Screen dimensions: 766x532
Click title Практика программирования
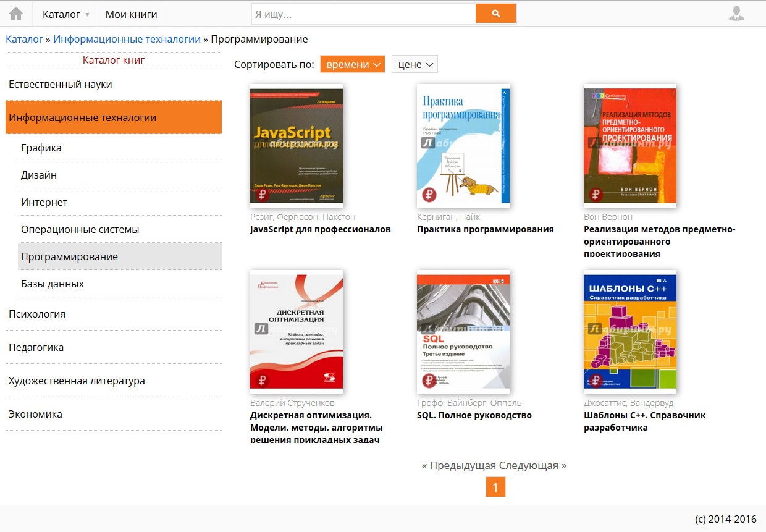(486, 229)
